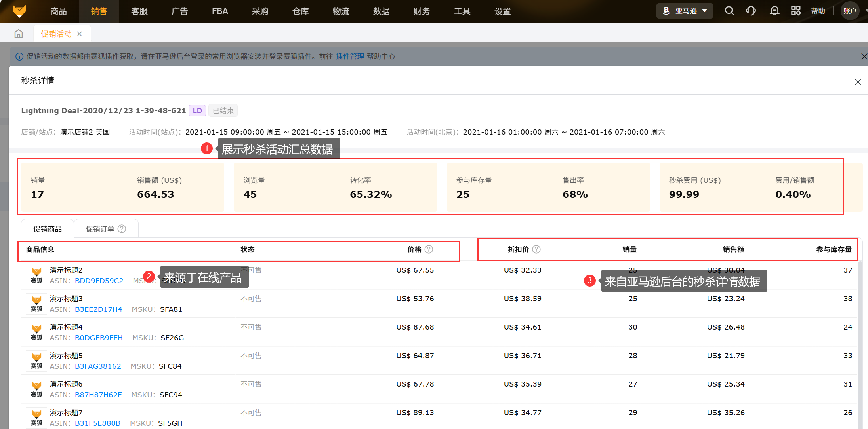The height and width of the screenshot is (429, 868).
Task: Expand the 亚马逊 platform dropdown
Action: point(685,11)
